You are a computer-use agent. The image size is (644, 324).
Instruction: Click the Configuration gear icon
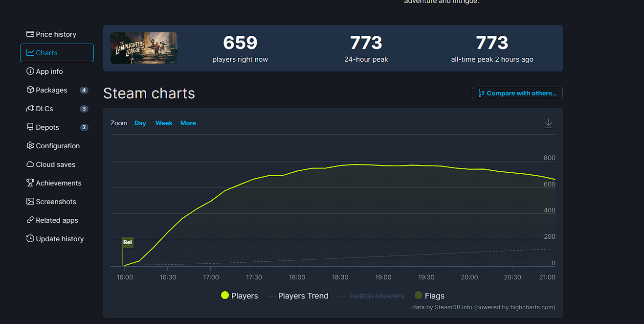click(30, 146)
